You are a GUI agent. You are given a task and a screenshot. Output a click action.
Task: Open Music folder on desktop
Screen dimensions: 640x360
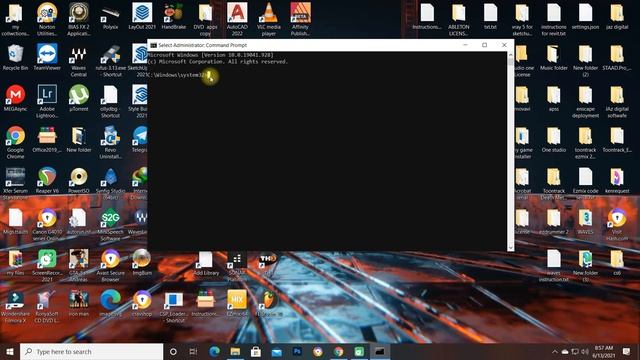pos(554,57)
